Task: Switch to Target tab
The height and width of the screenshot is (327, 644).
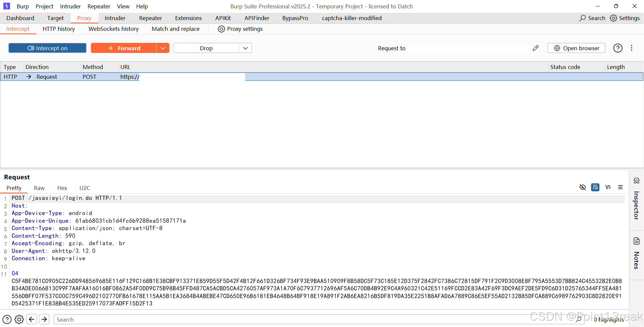Action: pyautogui.click(x=55, y=18)
